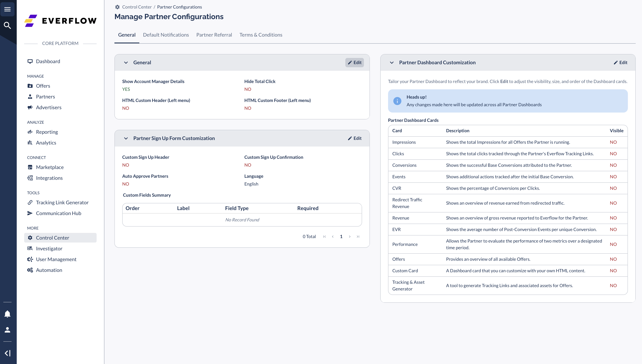Image resolution: width=642 pixels, height=364 pixels.
Task: Go to first page of custom fields
Action: click(x=324, y=236)
